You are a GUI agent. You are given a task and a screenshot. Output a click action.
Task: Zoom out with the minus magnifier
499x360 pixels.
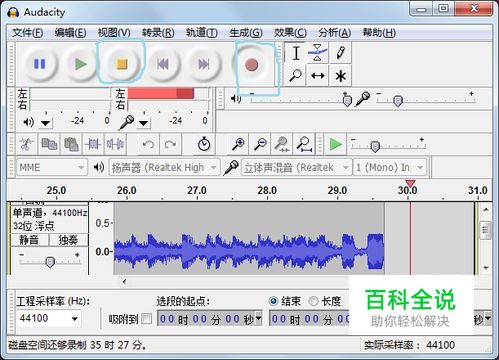pos(260,145)
